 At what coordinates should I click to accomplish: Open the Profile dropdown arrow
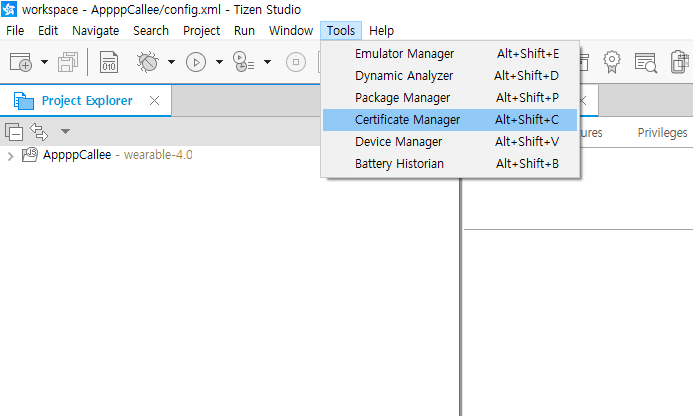tap(267, 62)
